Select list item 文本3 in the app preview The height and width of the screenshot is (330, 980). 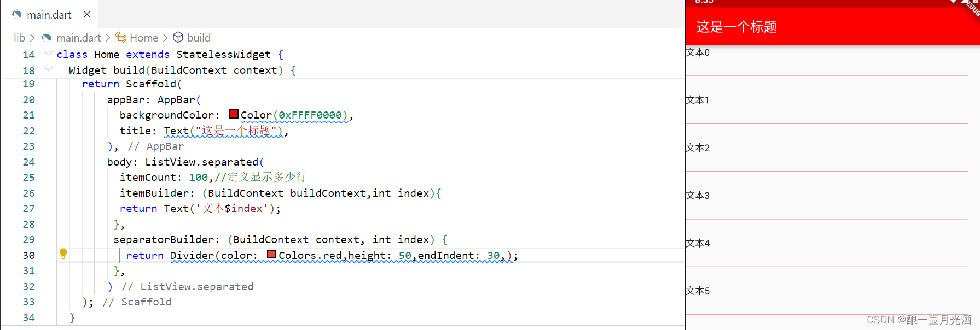(x=697, y=195)
